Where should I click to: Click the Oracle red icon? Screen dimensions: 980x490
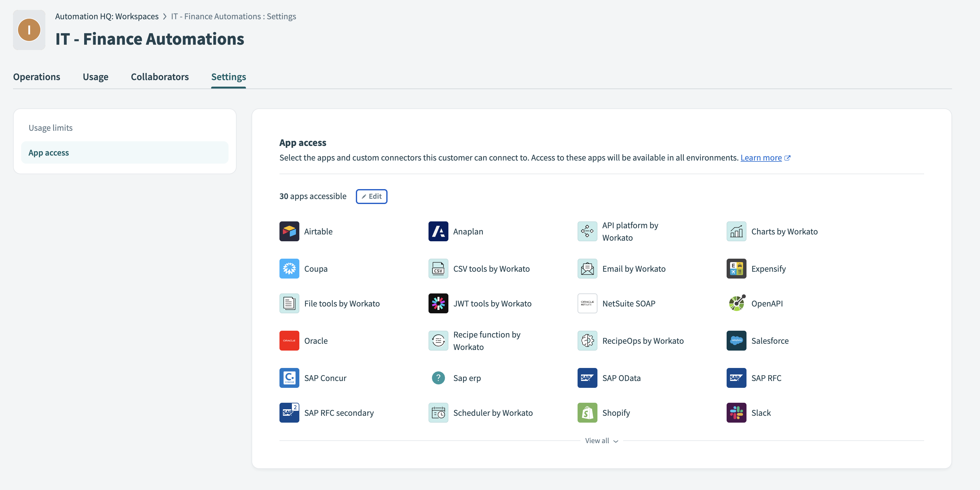coord(289,341)
